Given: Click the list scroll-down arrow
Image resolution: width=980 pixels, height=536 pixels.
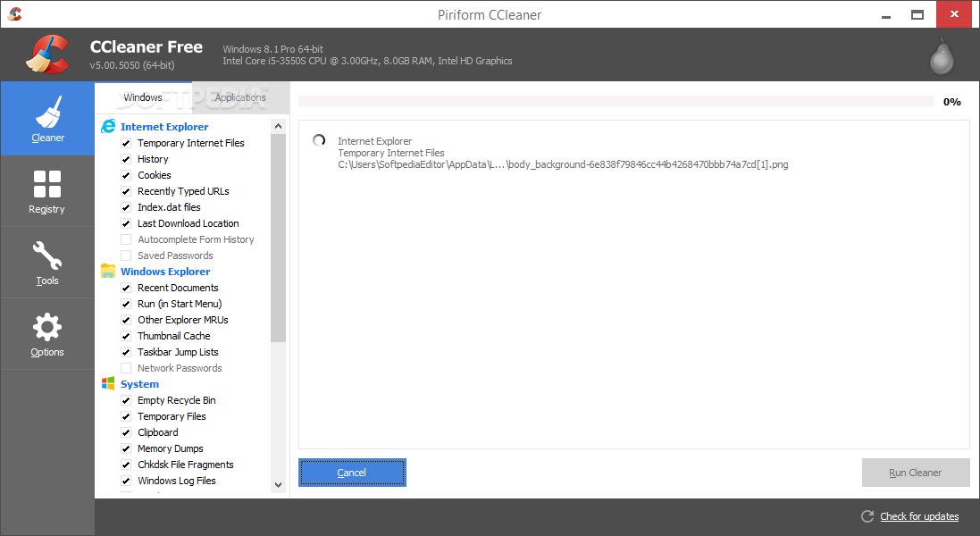Looking at the screenshot, I should pos(278,485).
